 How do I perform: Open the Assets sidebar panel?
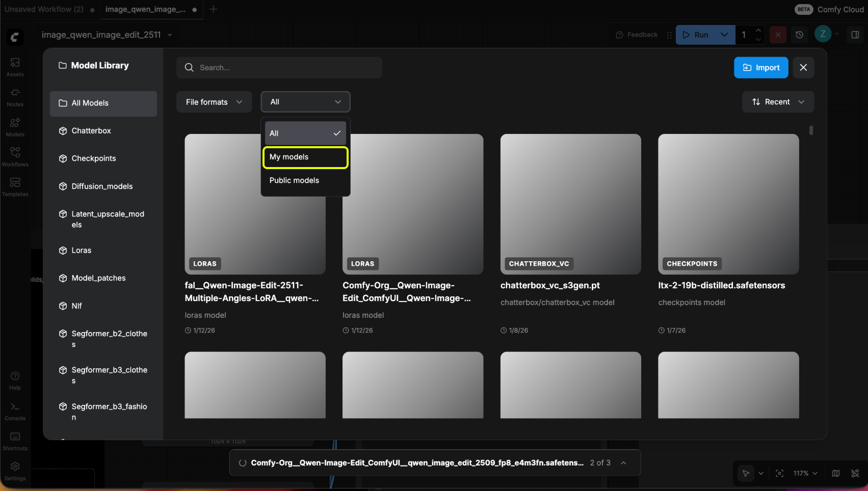click(15, 67)
